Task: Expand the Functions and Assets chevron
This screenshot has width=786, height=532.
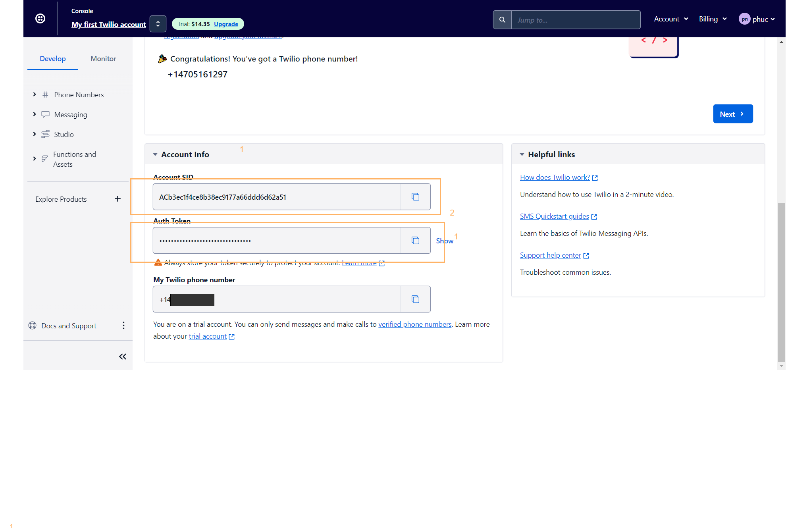Action: [x=35, y=159]
